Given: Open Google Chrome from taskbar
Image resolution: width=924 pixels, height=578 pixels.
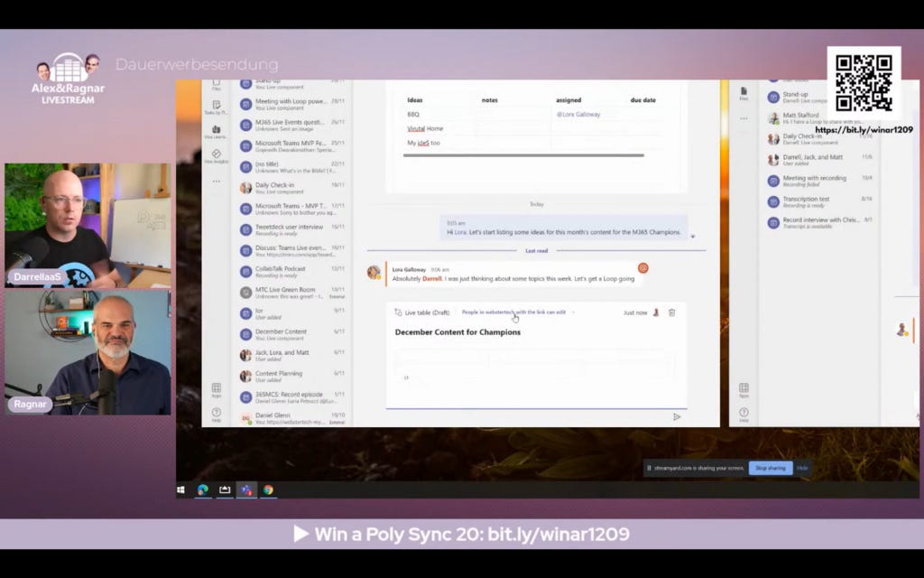Looking at the screenshot, I should coord(268,489).
